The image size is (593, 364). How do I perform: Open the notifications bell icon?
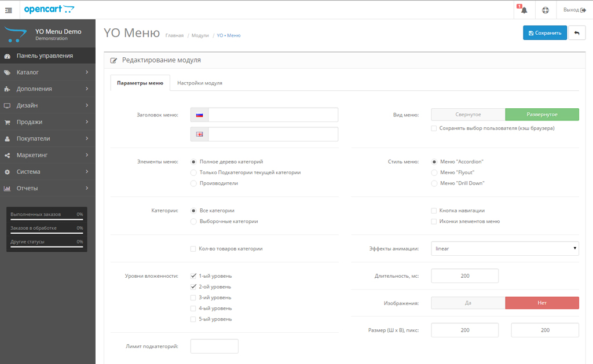(524, 10)
